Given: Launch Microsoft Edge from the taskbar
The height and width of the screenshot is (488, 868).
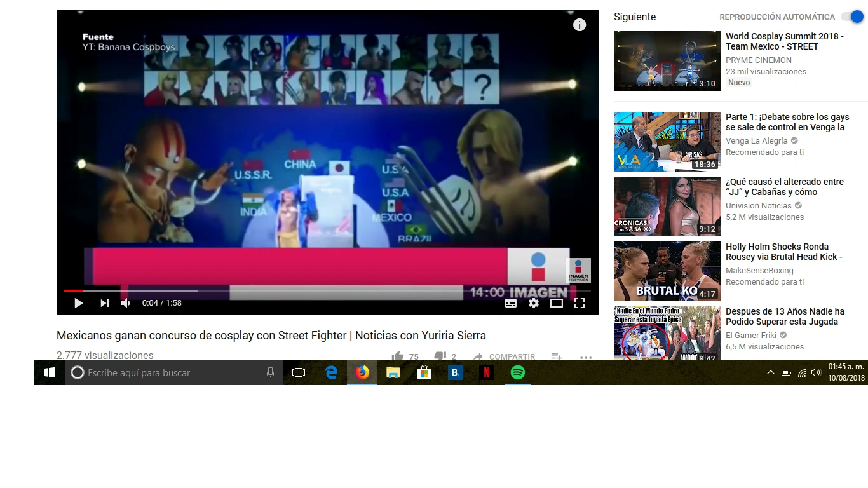Looking at the screenshot, I should pyautogui.click(x=331, y=372).
